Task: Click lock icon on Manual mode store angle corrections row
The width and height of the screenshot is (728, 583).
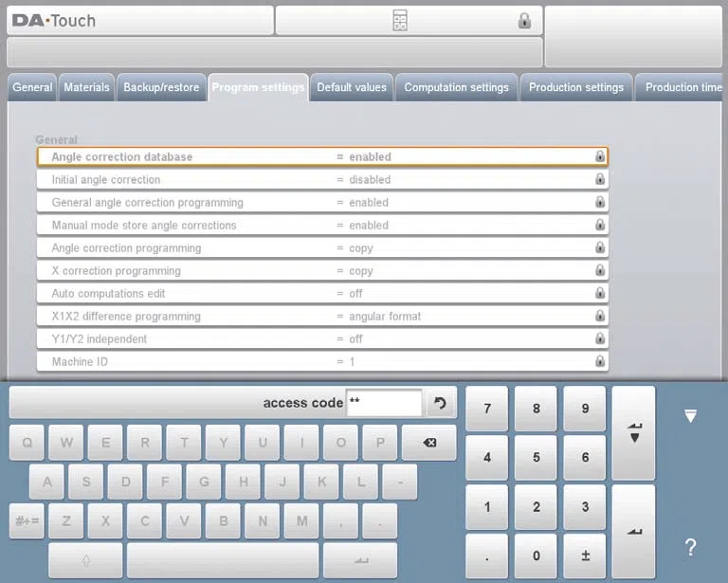Action: coord(600,225)
